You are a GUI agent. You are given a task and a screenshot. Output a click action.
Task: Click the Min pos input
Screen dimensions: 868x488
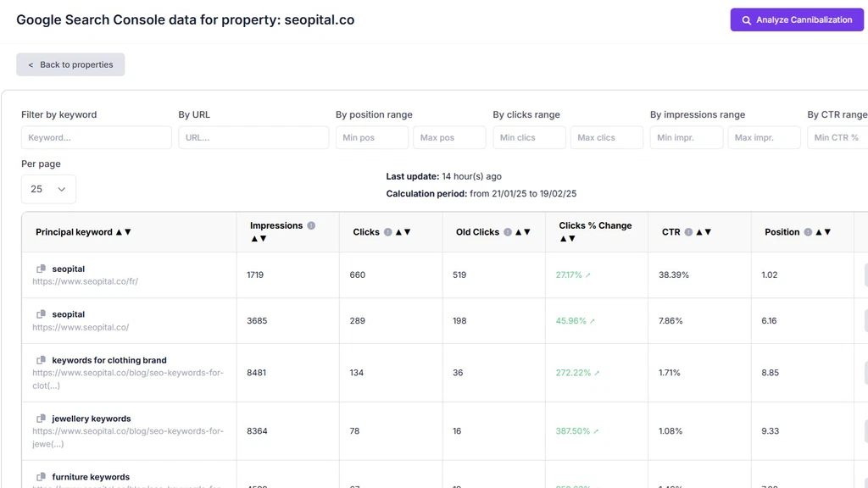371,137
